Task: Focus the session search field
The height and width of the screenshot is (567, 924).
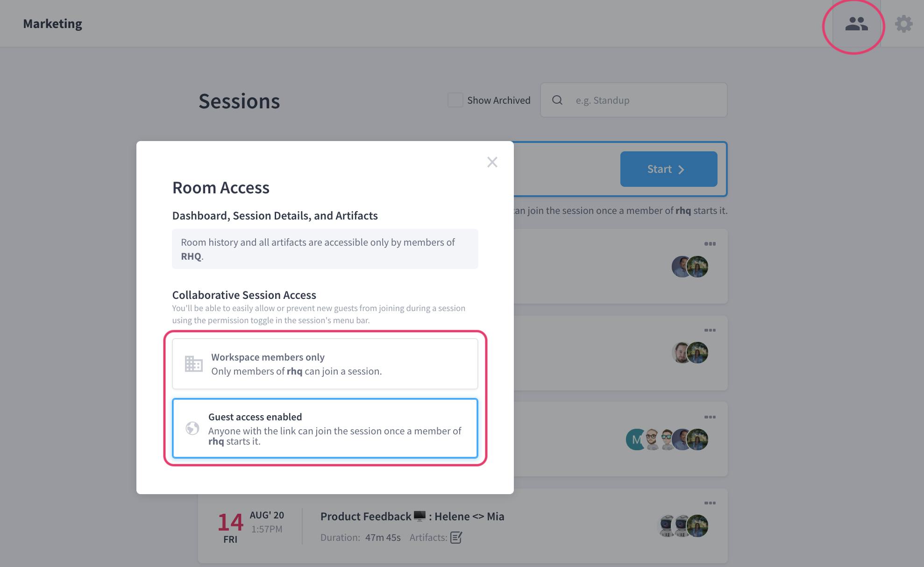Action: (634, 100)
